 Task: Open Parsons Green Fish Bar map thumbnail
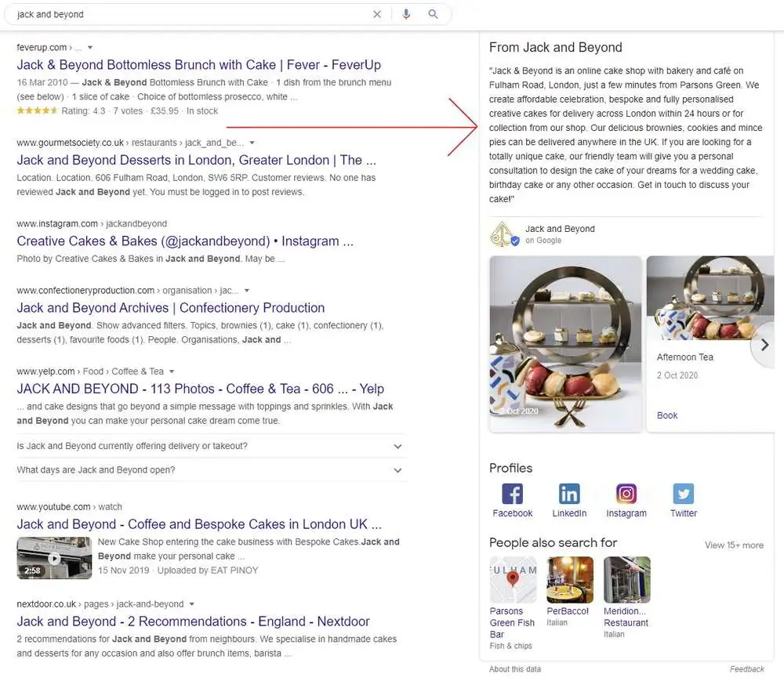(513, 580)
